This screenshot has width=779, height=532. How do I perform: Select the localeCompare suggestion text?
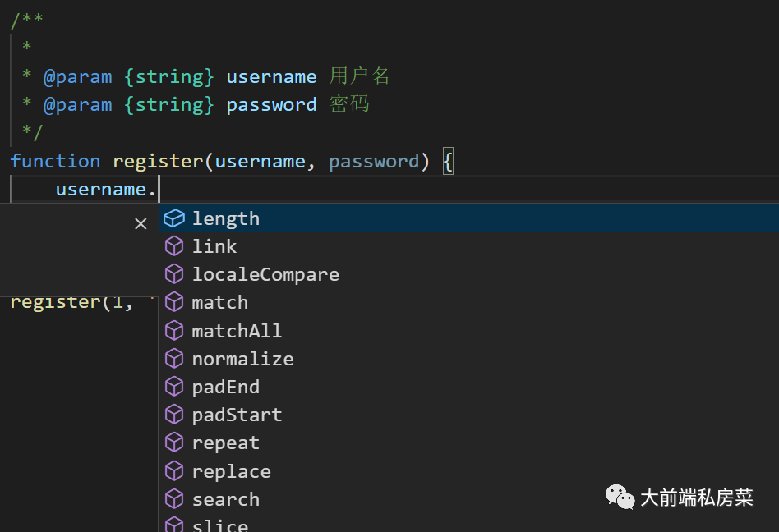265,274
